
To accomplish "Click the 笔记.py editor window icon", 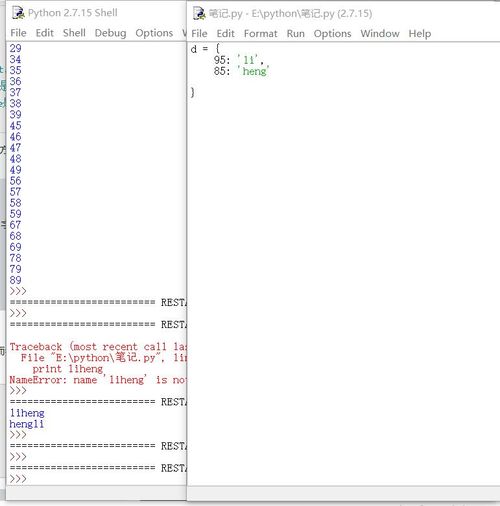I will (x=199, y=14).
